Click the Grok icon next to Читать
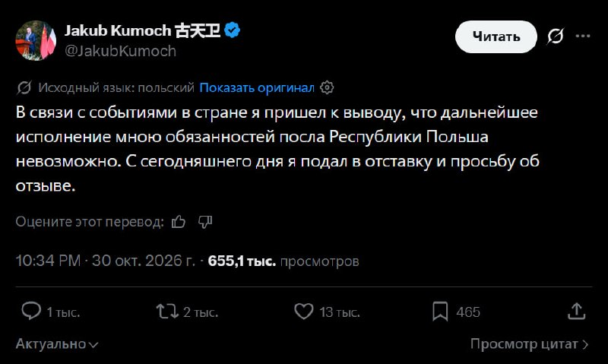 (x=556, y=36)
